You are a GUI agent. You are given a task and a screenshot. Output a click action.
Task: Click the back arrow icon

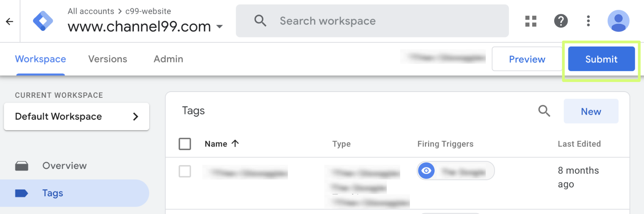10,22
